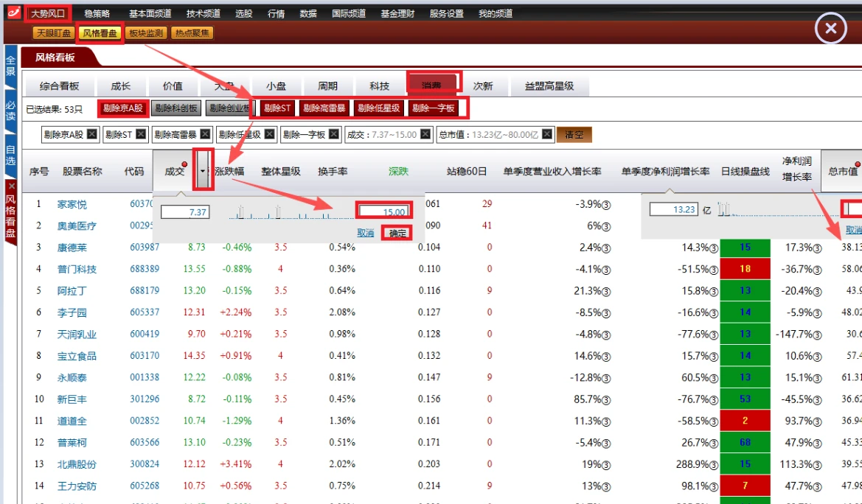The image size is (862, 504).
Task: Open the 必读 side tab
Action: (x=10, y=111)
